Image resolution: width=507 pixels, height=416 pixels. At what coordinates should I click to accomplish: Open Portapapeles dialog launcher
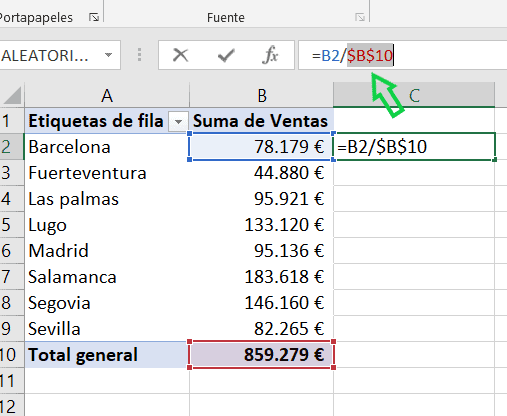click(x=94, y=17)
